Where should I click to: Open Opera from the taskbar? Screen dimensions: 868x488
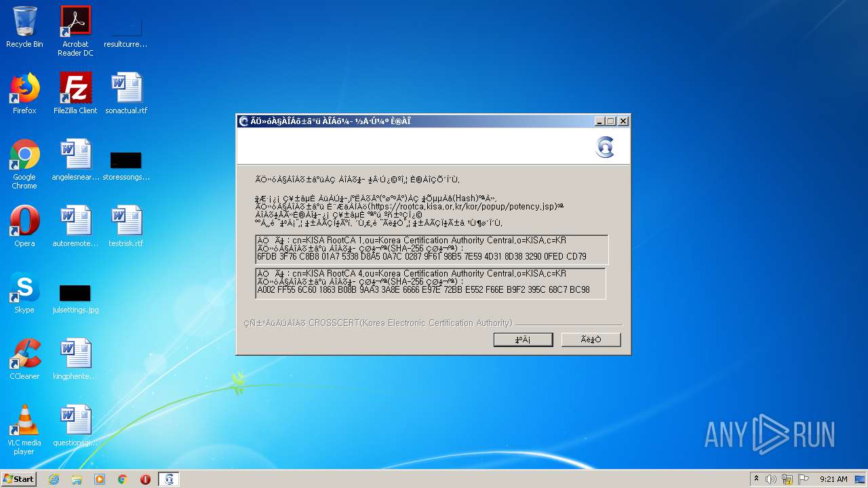145,479
